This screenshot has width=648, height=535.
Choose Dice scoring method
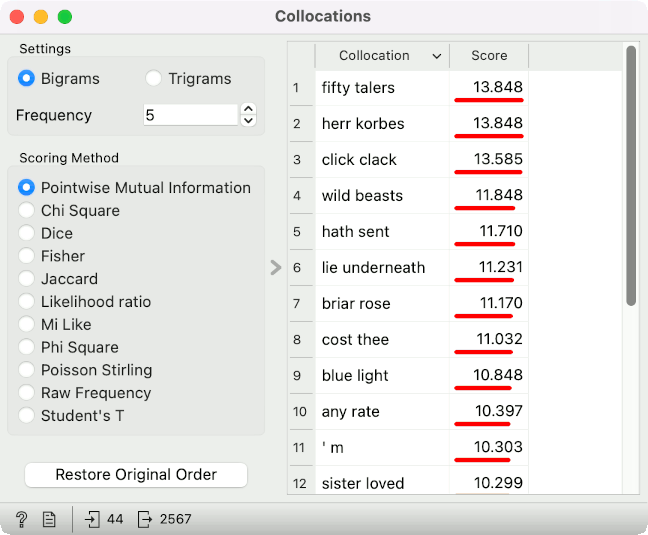point(26,233)
